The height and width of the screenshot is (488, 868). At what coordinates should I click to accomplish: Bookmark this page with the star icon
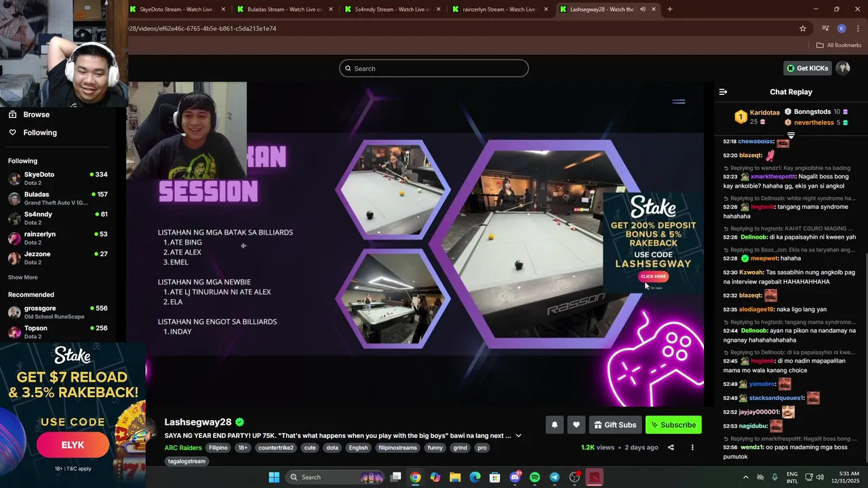tap(803, 28)
